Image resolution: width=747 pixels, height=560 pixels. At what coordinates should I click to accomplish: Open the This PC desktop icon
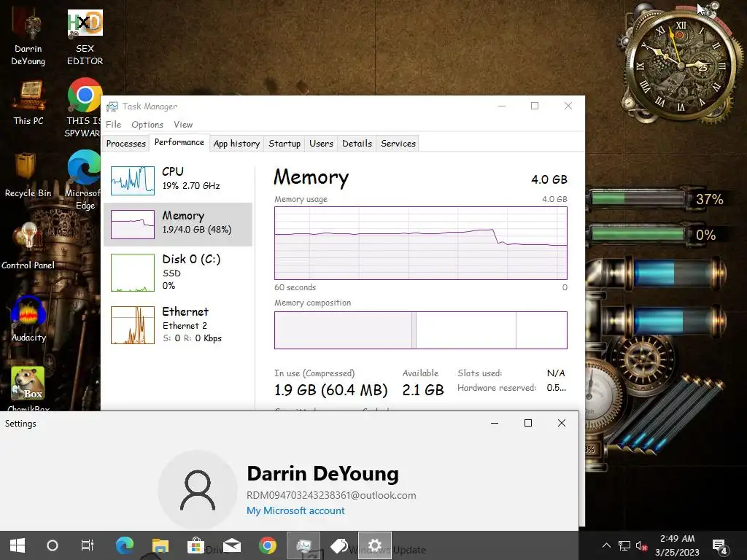click(28, 102)
